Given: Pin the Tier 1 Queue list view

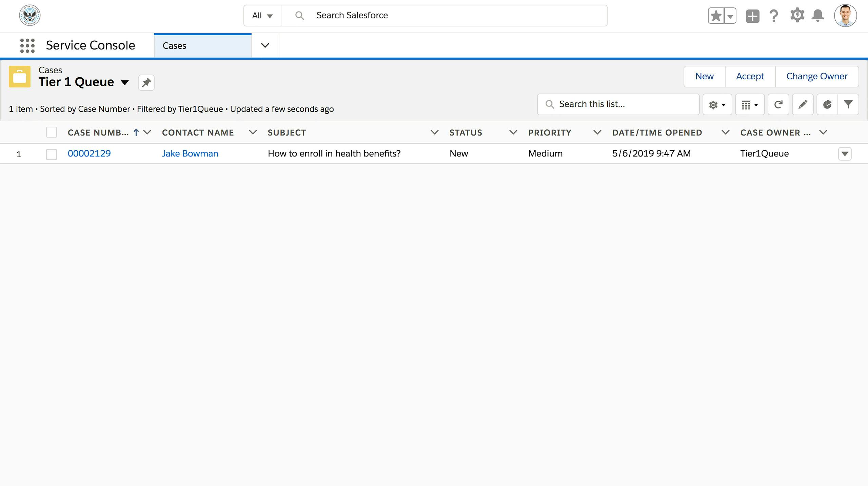Looking at the screenshot, I should point(146,83).
